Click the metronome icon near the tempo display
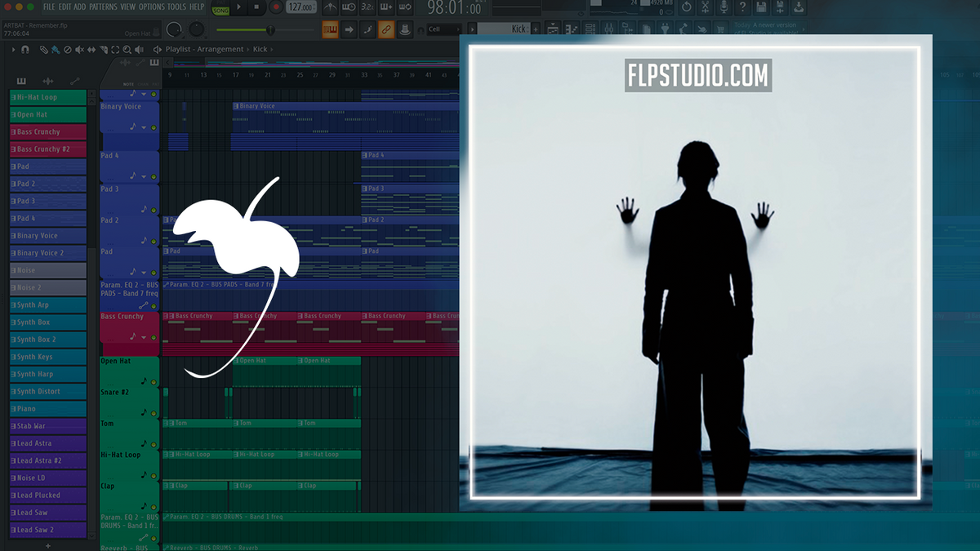This screenshot has width=980, height=551. coord(329,7)
